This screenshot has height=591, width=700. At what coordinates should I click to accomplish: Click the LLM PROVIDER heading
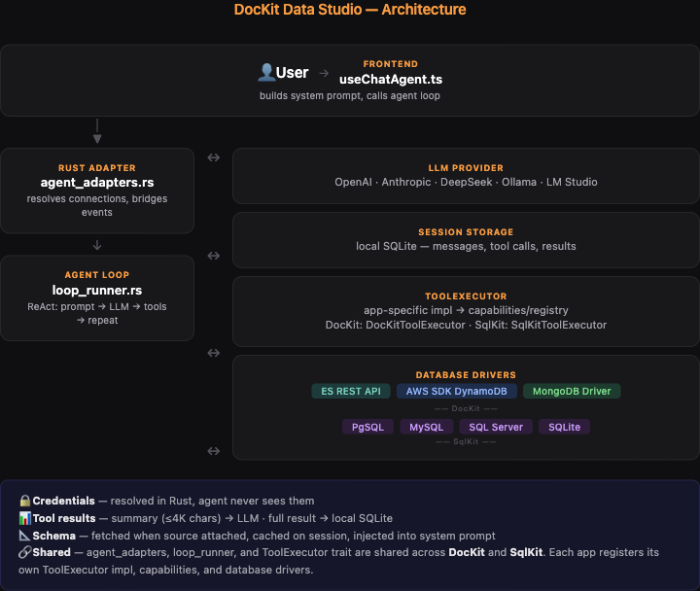coord(466,168)
